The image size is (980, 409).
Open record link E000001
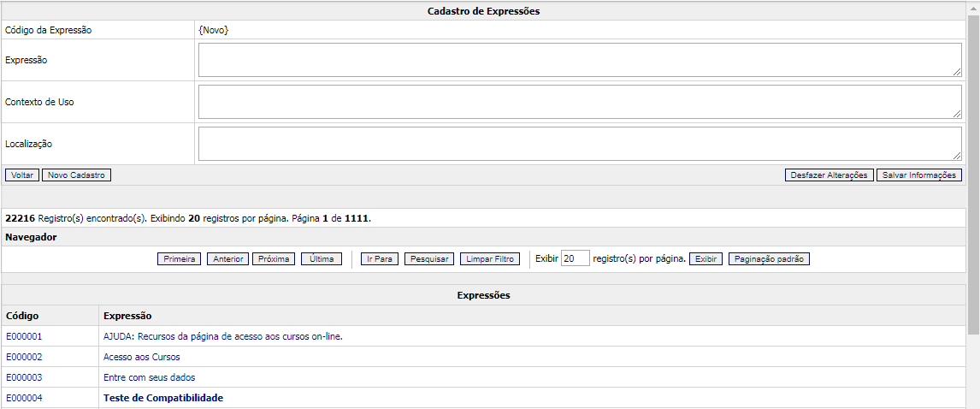pos(24,336)
